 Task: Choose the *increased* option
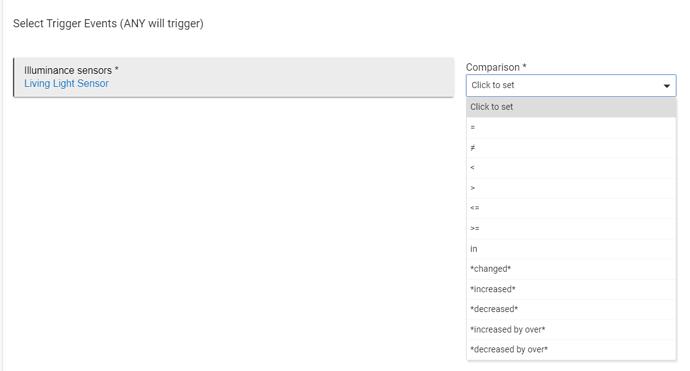pos(571,289)
